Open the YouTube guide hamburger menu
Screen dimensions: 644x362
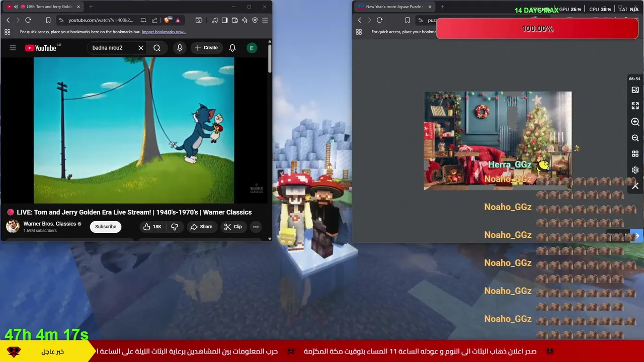pyautogui.click(x=13, y=48)
